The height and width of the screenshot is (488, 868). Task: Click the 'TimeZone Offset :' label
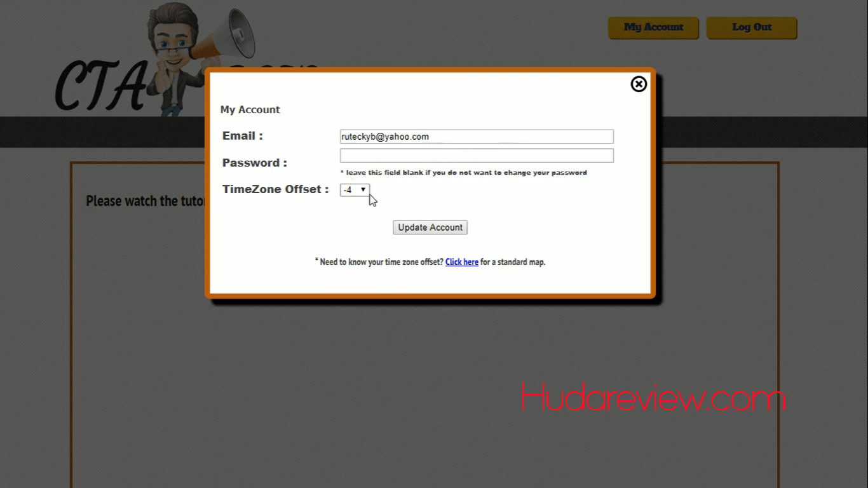point(276,189)
